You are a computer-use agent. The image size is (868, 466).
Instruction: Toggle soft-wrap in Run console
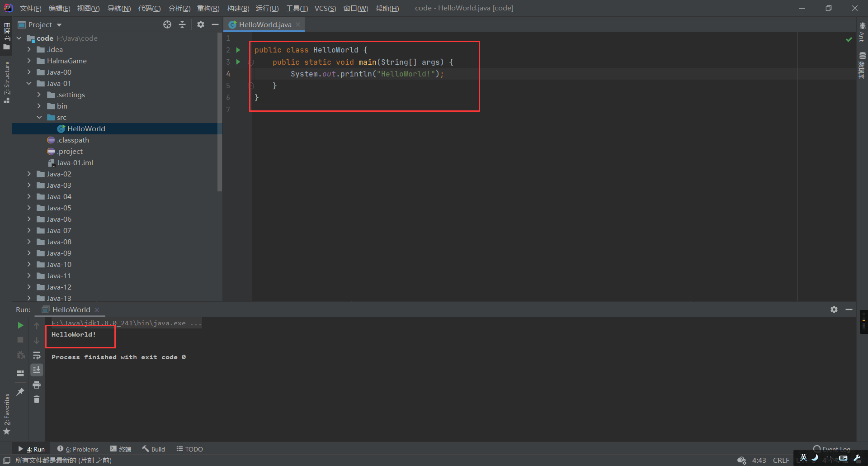pyautogui.click(x=37, y=355)
